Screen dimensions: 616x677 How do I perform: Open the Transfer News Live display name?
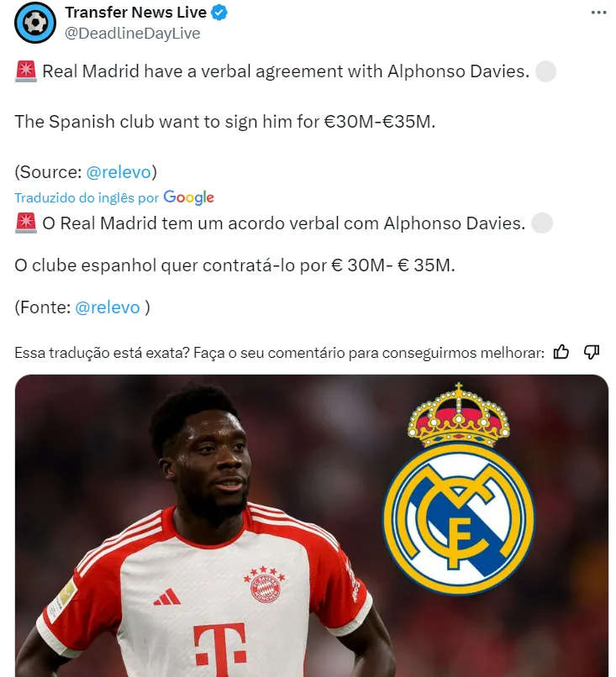(x=135, y=13)
